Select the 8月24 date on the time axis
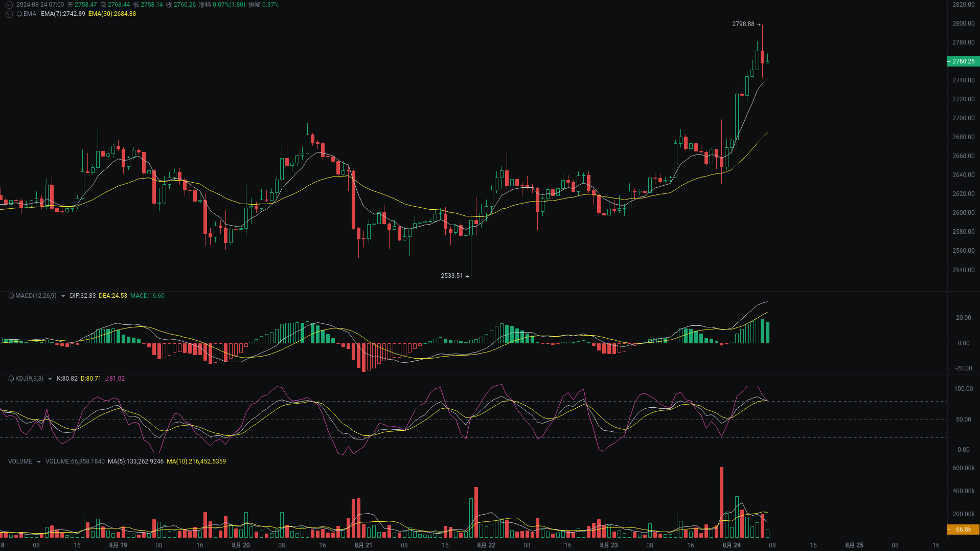 tap(731, 545)
